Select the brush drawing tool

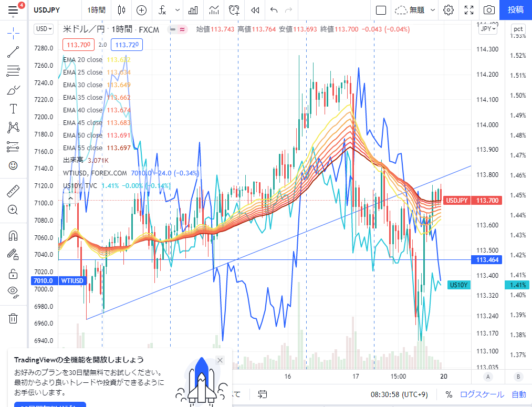coord(13,90)
